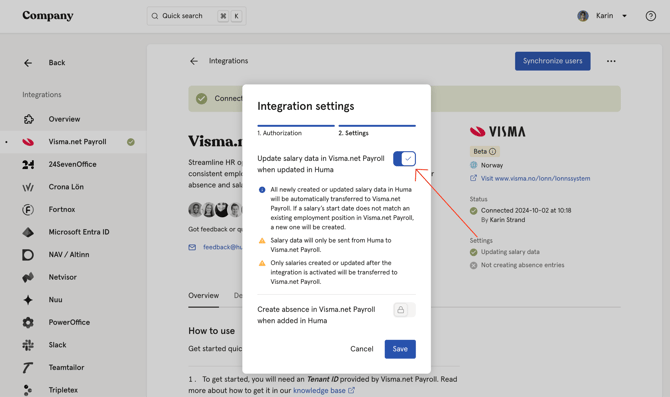Click the locked create absence toggle

pos(404,310)
